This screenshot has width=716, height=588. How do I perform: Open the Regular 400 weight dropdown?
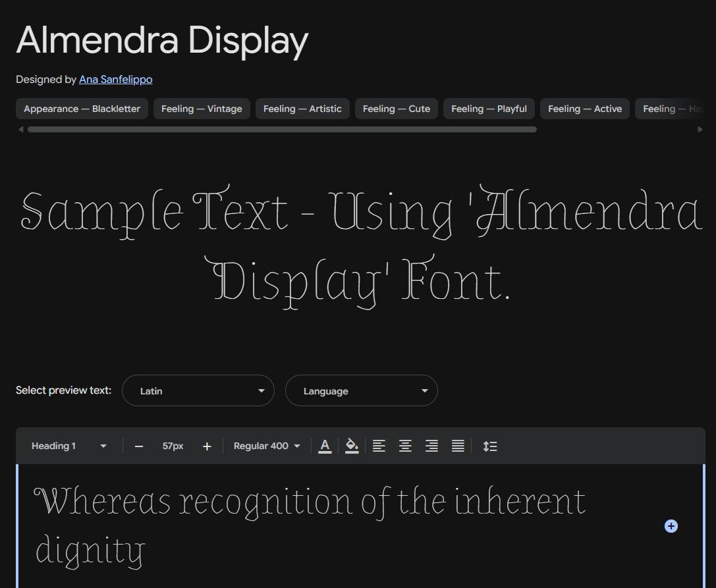pos(267,446)
